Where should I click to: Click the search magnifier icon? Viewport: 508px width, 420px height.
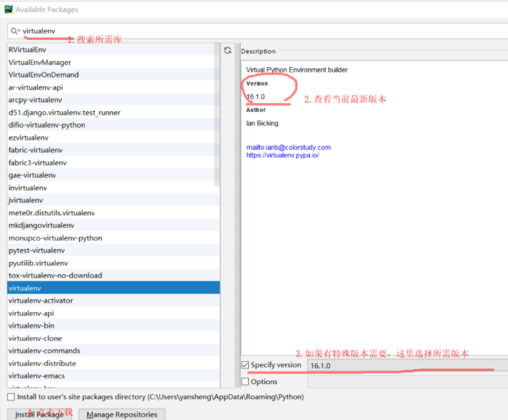[15, 31]
